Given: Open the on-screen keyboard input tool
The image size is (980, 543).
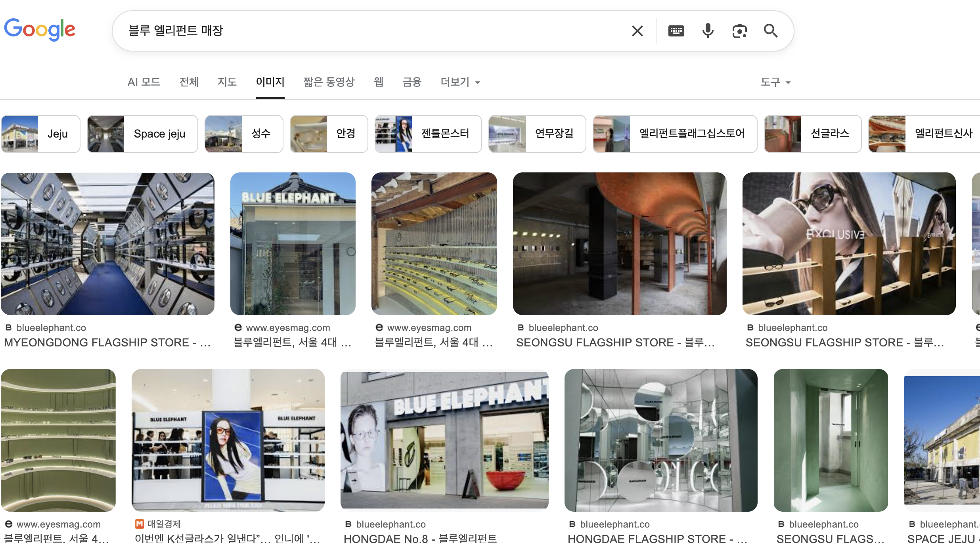Looking at the screenshot, I should click(676, 31).
